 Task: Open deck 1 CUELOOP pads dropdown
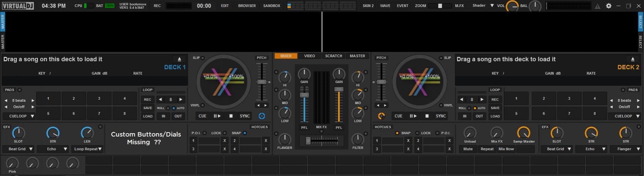coord(19,116)
